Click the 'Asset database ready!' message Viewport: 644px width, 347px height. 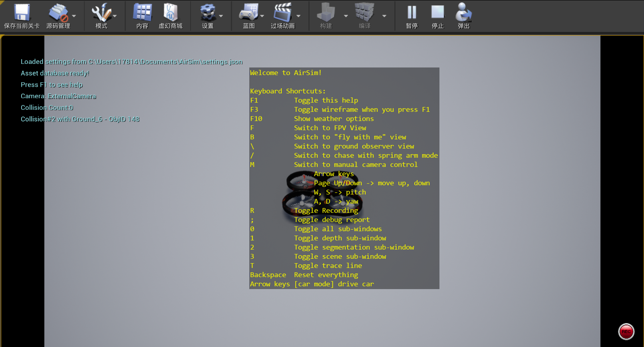click(55, 73)
